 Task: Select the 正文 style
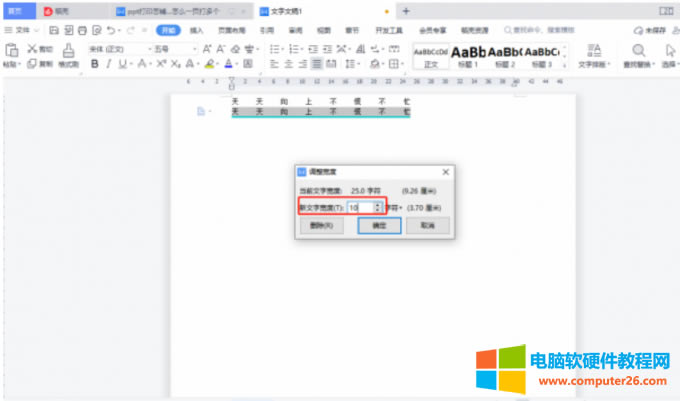pos(431,56)
